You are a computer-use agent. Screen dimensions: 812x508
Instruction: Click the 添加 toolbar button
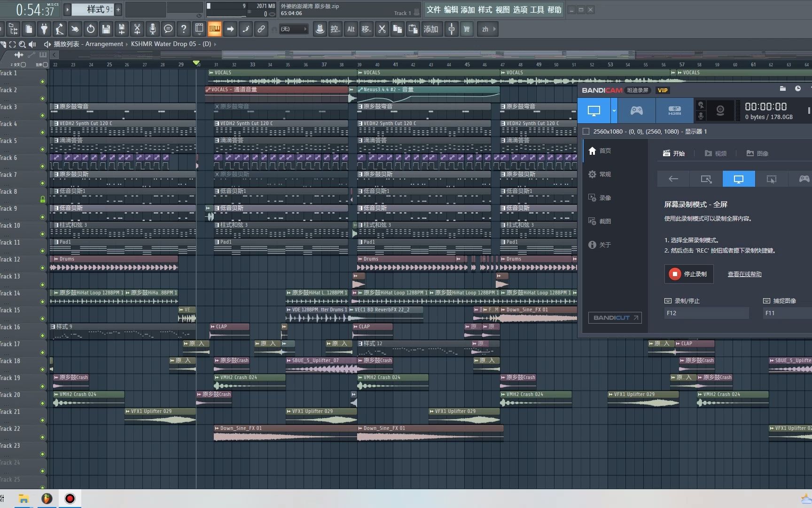(430, 29)
